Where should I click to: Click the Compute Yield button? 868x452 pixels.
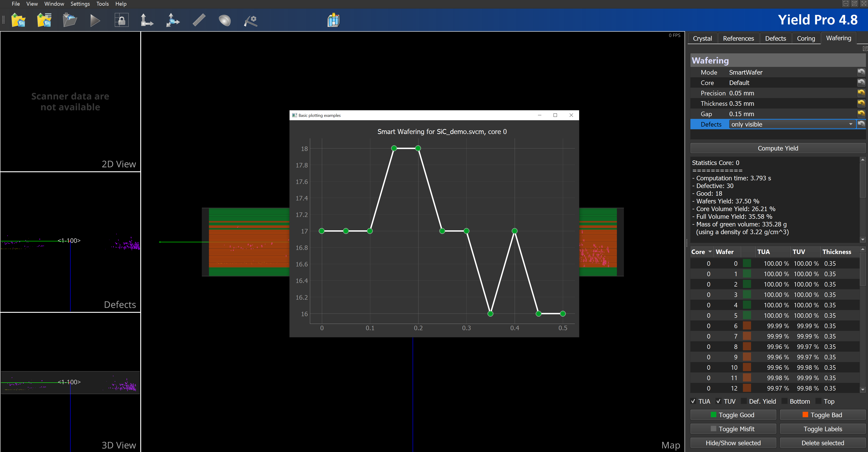point(778,148)
